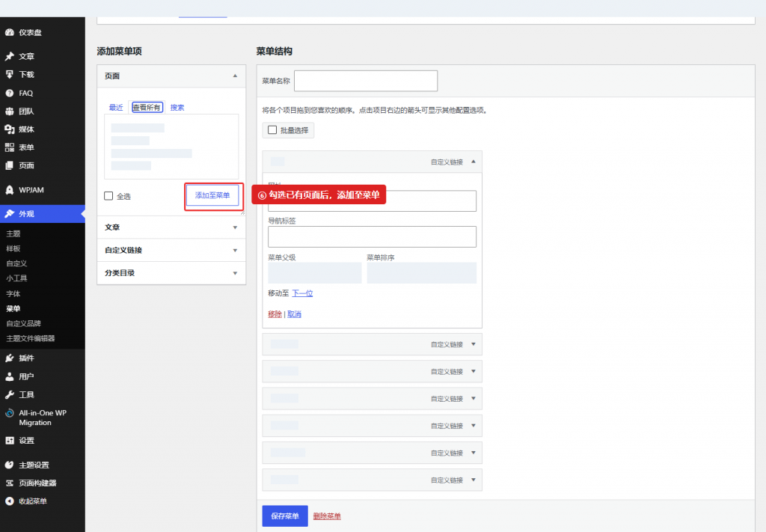Click the 导航标签 input field
The height and width of the screenshot is (532, 766).
coord(373,236)
